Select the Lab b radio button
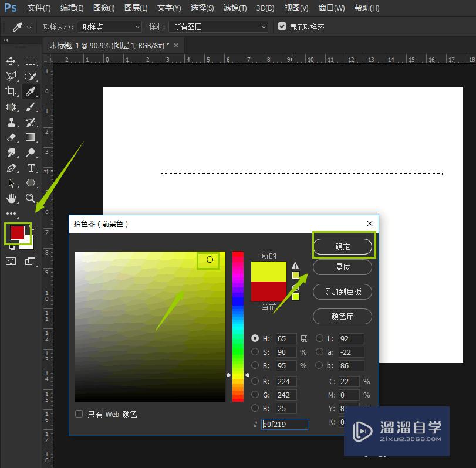Viewport: 476px width, 468px height. [319, 365]
